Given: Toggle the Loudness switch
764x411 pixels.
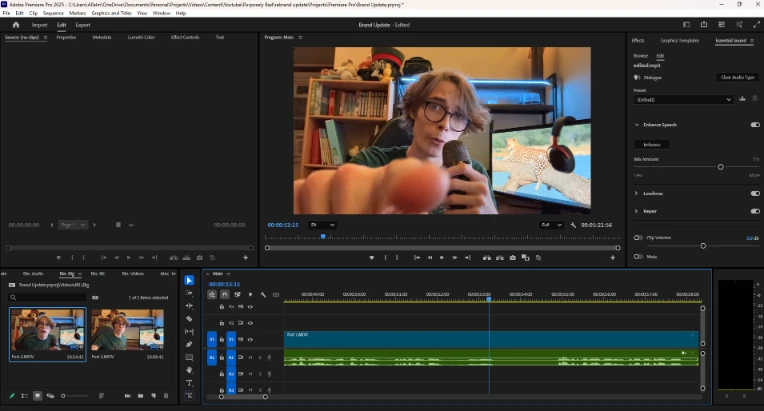Looking at the screenshot, I should click(755, 193).
